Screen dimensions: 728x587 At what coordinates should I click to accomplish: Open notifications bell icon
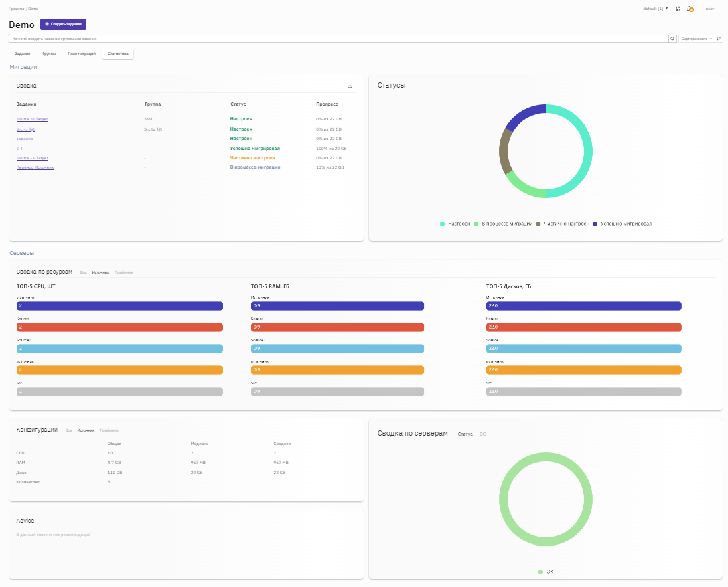click(690, 9)
